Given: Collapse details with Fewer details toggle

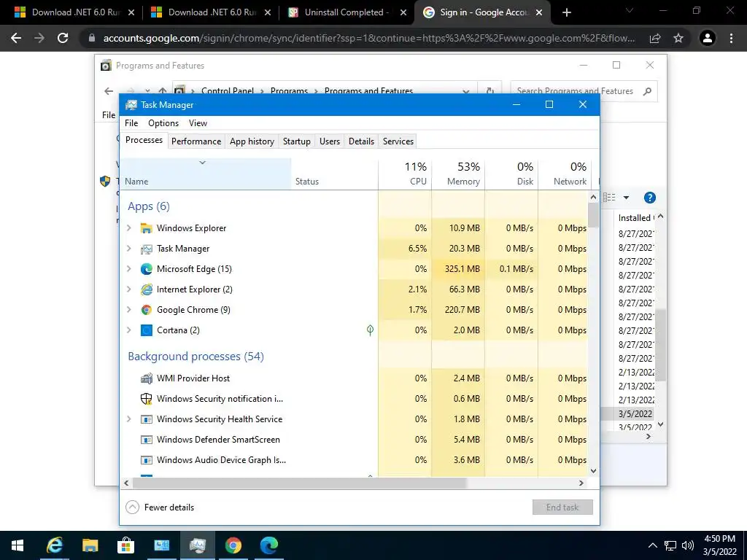Looking at the screenshot, I should coord(160,507).
